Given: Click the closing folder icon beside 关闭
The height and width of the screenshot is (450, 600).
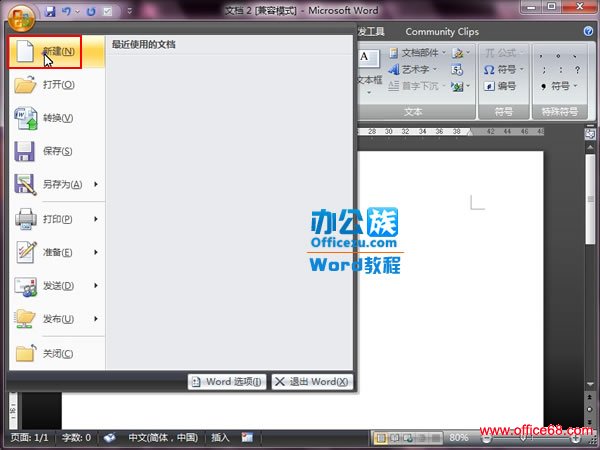Looking at the screenshot, I should 26,353.
